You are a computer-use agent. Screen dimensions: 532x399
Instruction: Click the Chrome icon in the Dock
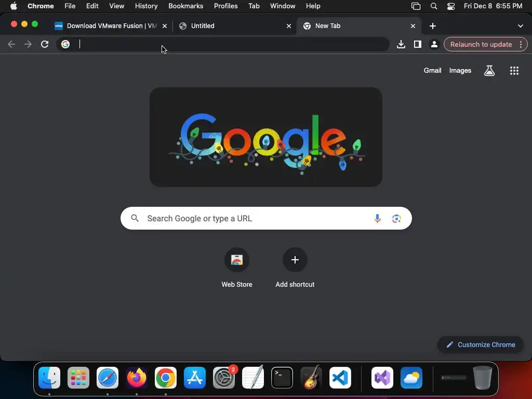point(166,378)
